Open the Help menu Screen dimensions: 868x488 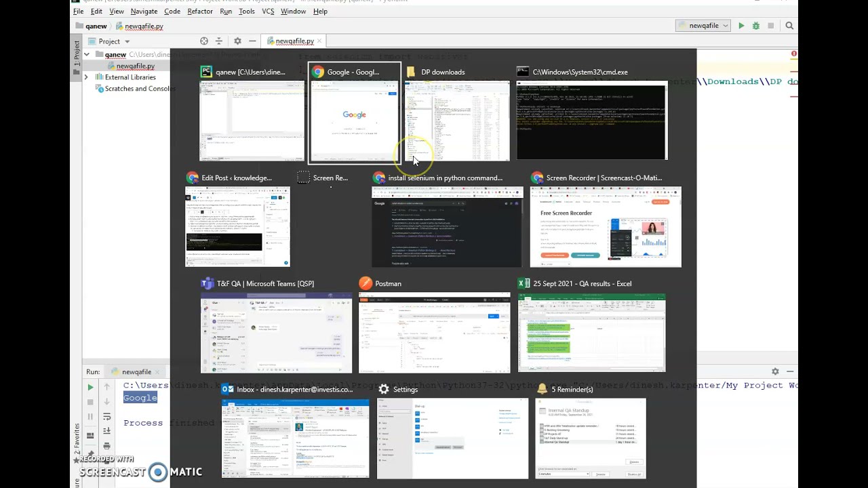coord(320,12)
